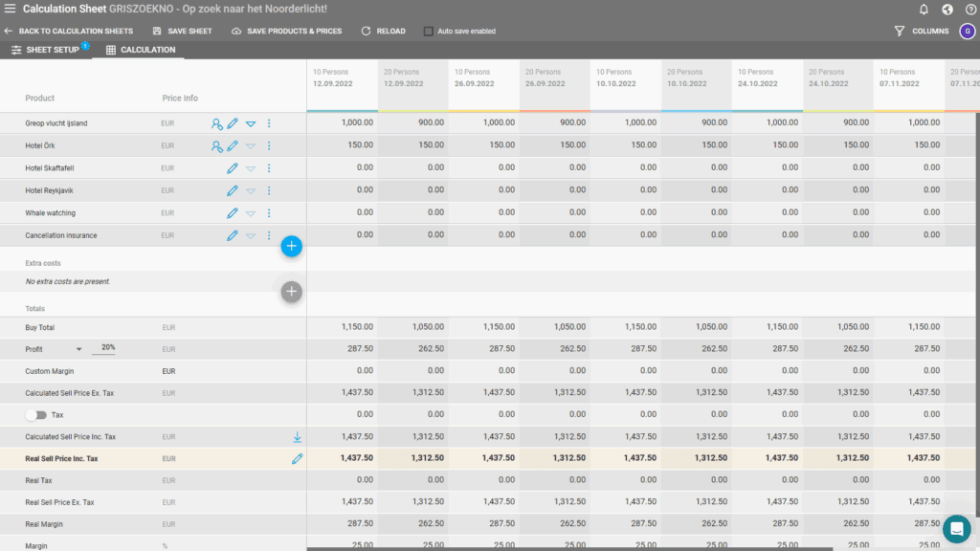Expand Groep vlucht ijsland row triangle
This screenshot has height=551, width=980.
251,123
